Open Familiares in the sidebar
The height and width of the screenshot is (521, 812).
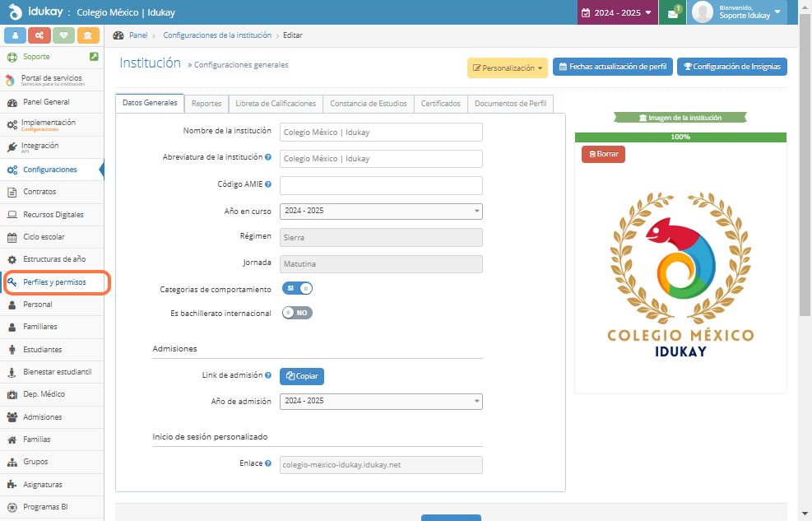point(52,327)
